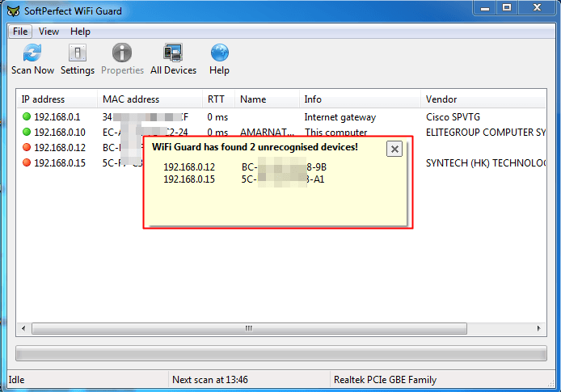Screen dimensions: 561x392
Task: Click the 0 ms RTT for gateway row
Action: (217, 117)
